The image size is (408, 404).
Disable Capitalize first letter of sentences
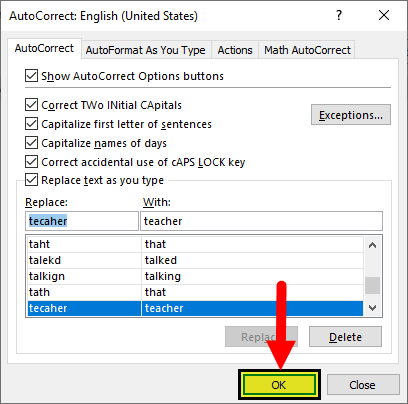(31, 124)
